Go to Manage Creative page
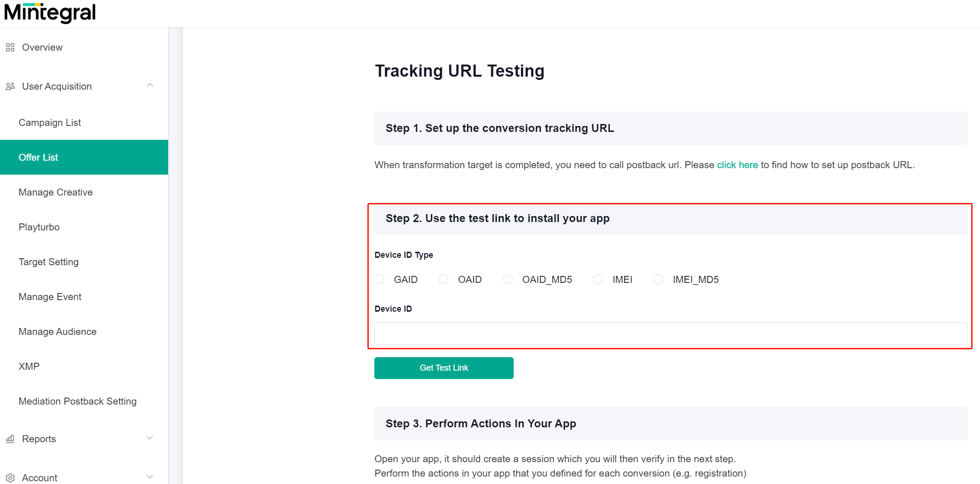 point(56,192)
